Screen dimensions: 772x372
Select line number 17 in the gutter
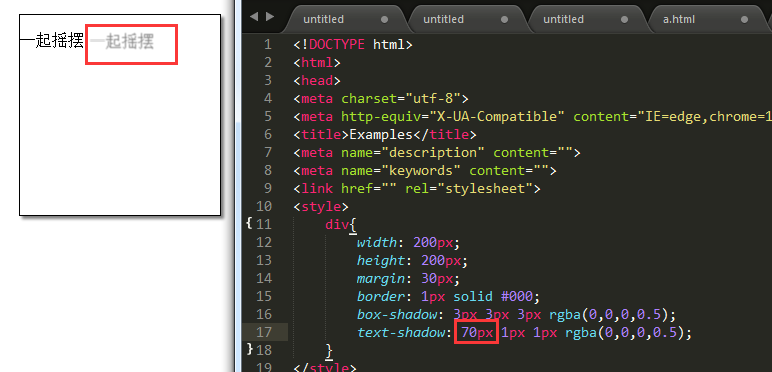tap(264, 333)
